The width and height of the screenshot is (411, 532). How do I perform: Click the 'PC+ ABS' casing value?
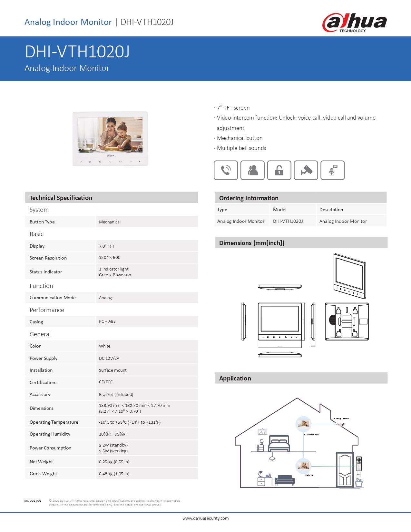107,321
